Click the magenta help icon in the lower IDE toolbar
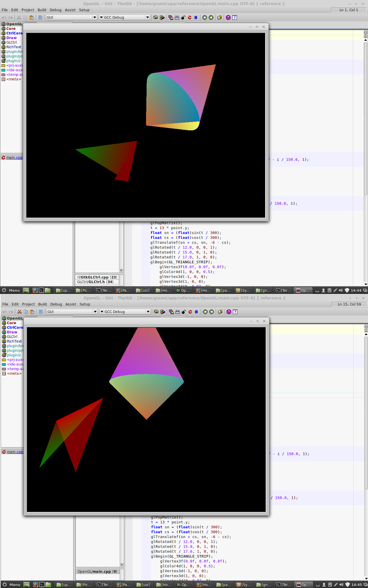The width and height of the screenshot is (368, 588). [x=229, y=312]
